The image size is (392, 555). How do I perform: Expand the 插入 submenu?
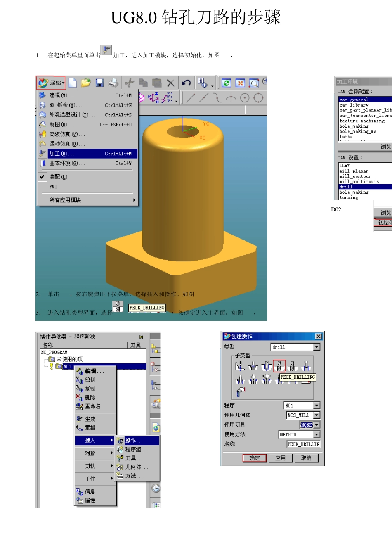pos(95,441)
